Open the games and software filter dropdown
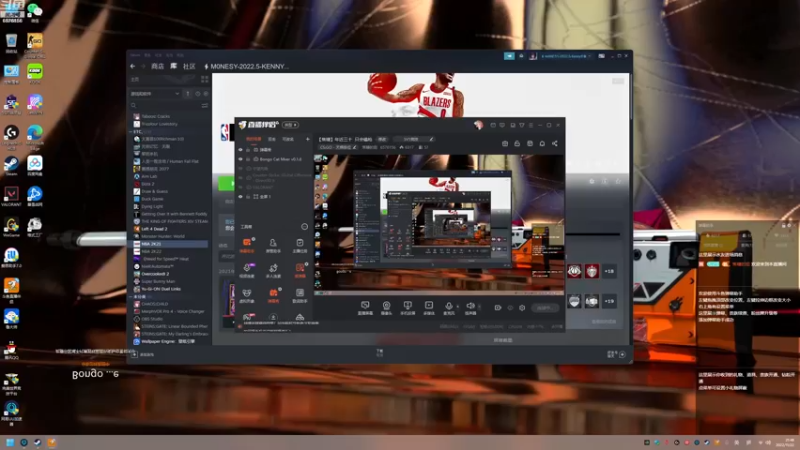Screen dimensions: 800x450 point(155,94)
